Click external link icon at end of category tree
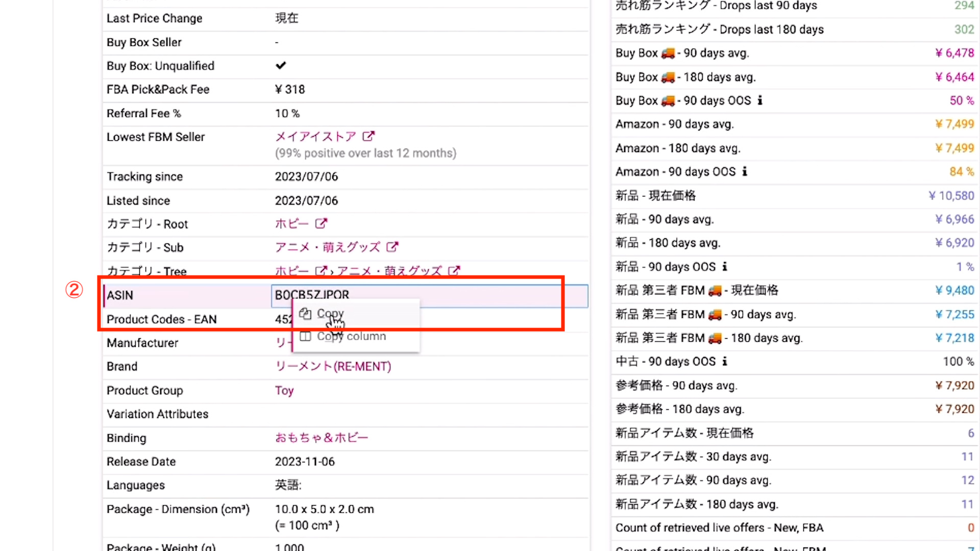980x551 pixels. 454,270
